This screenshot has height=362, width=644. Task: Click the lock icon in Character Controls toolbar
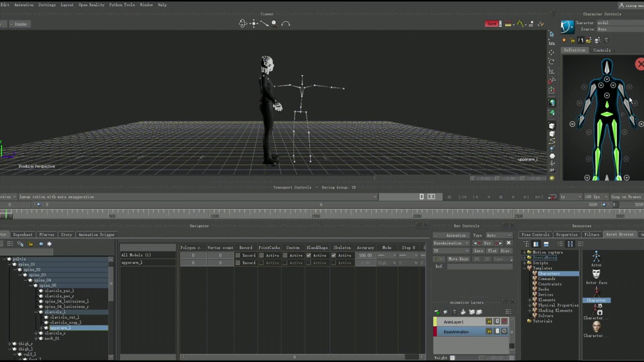coord(572,41)
